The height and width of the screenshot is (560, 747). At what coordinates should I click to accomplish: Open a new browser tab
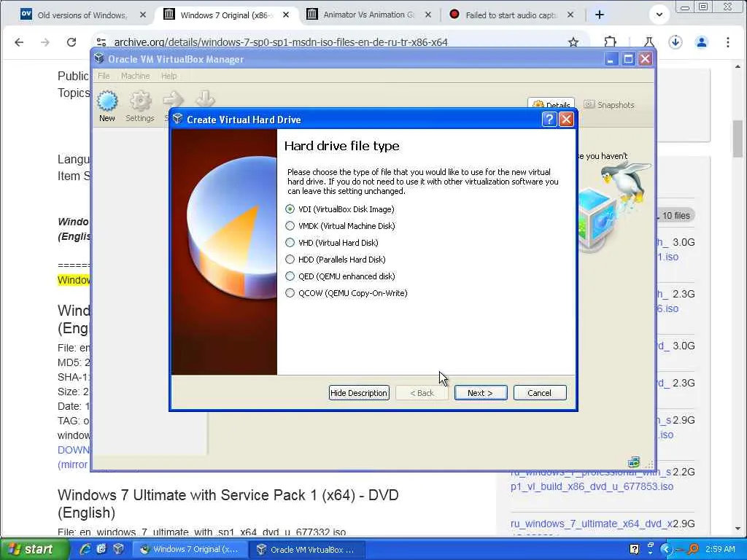pos(600,15)
